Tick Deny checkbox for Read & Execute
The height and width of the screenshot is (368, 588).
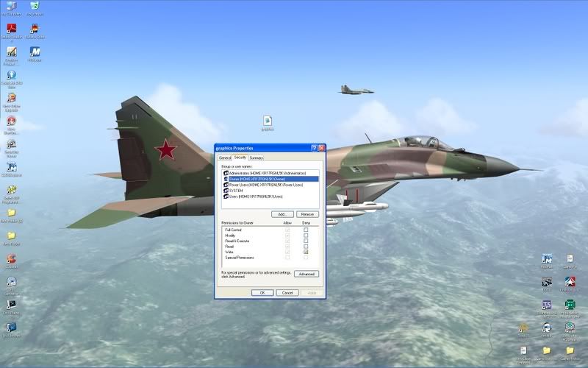click(306, 241)
